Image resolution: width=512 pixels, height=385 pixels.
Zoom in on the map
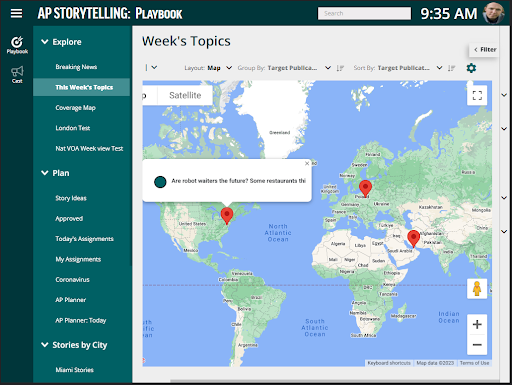click(x=477, y=324)
